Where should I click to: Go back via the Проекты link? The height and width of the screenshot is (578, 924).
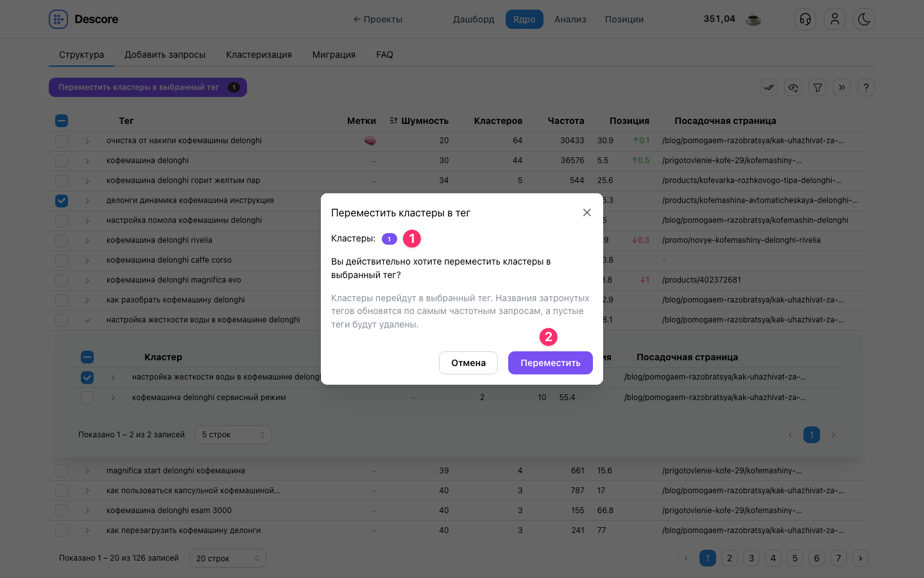tap(377, 19)
